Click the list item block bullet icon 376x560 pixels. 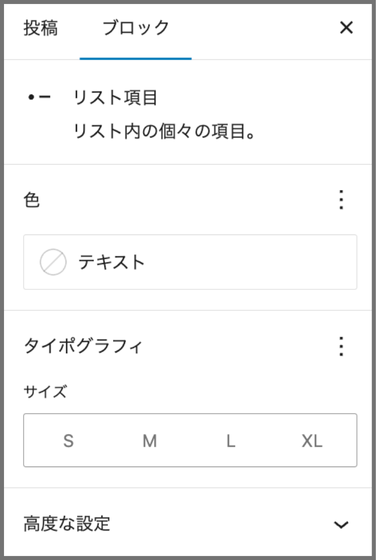click(x=40, y=98)
